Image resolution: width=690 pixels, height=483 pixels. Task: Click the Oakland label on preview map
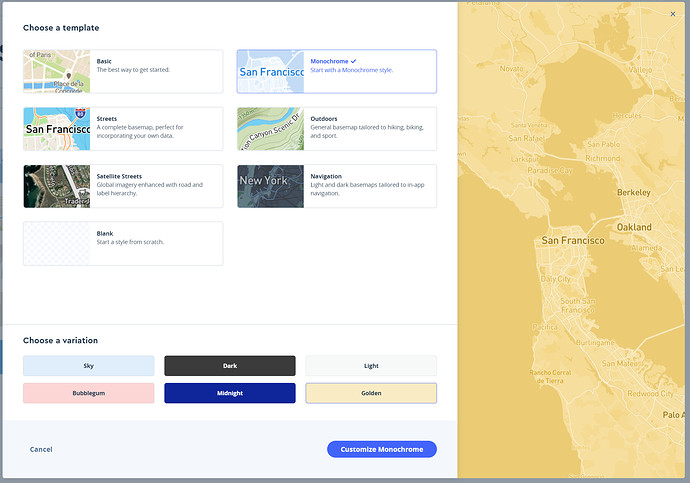(634, 227)
